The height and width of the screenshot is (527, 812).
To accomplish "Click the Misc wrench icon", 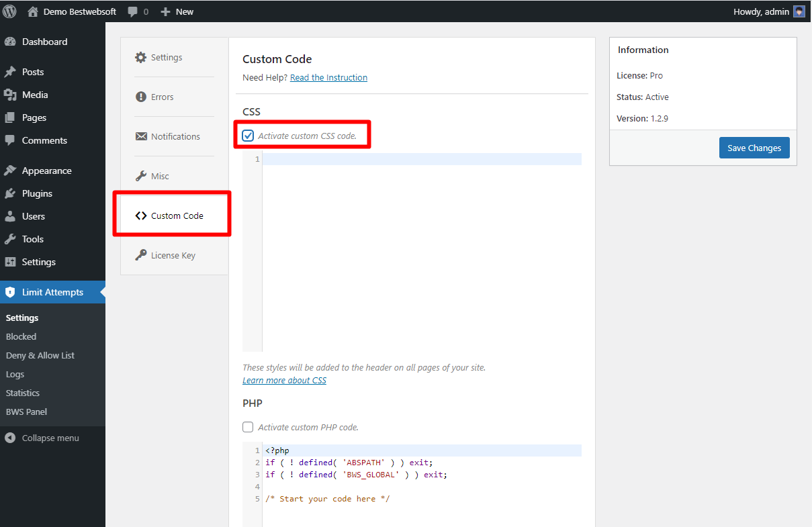I will pos(141,176).
